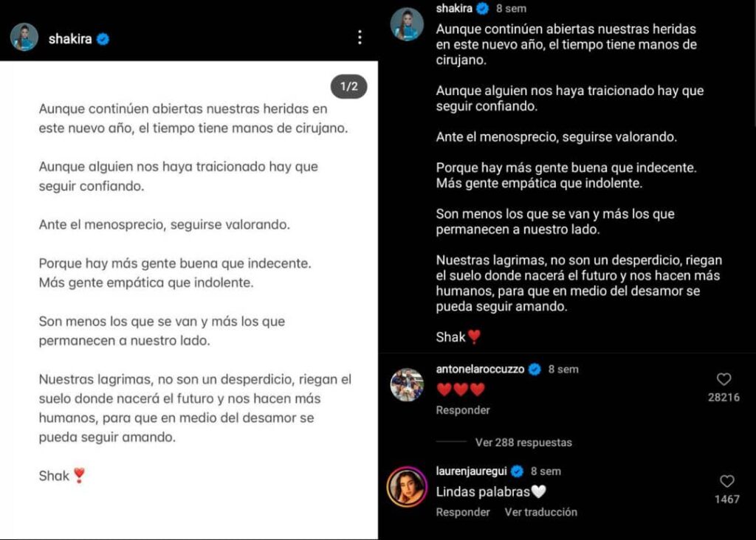
Task: Expand Ver 288 respuestas replies
Action: pos(523,442)
